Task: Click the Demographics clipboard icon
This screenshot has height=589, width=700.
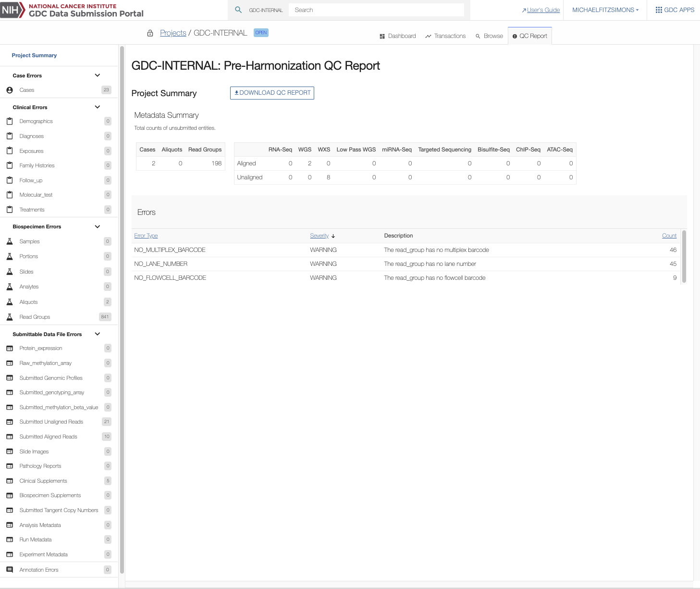Action: tap(10, 121)
